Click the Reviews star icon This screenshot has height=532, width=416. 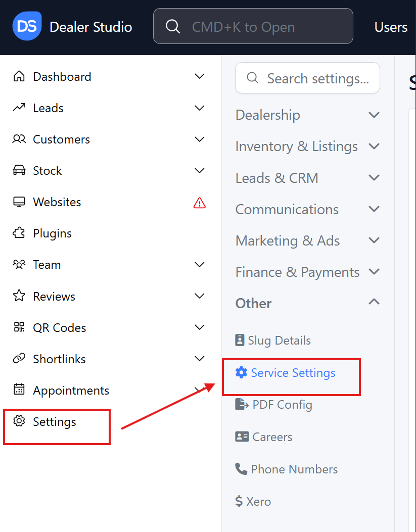[19, 296]
